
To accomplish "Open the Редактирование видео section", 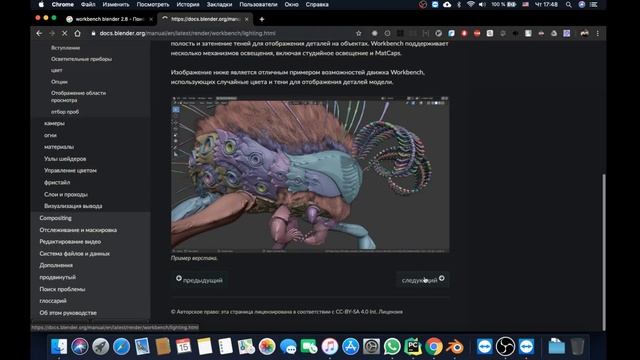I will pyautogui.click(x=70, y=242).
